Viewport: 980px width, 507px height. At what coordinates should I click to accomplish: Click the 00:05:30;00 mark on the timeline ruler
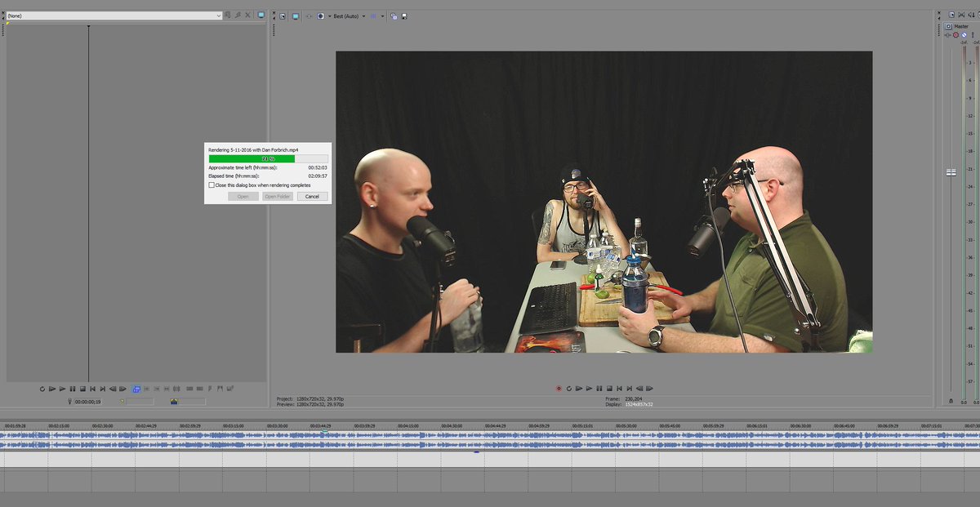[626, 425]
